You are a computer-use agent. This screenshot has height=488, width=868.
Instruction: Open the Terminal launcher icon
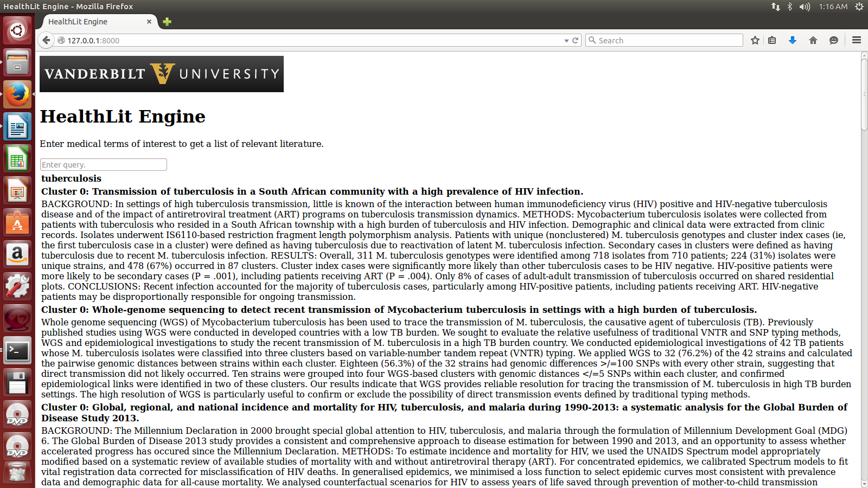coord(17,351)
